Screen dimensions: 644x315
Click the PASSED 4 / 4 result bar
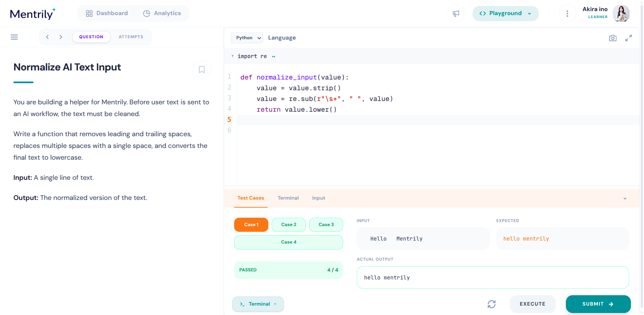(288, 270)
